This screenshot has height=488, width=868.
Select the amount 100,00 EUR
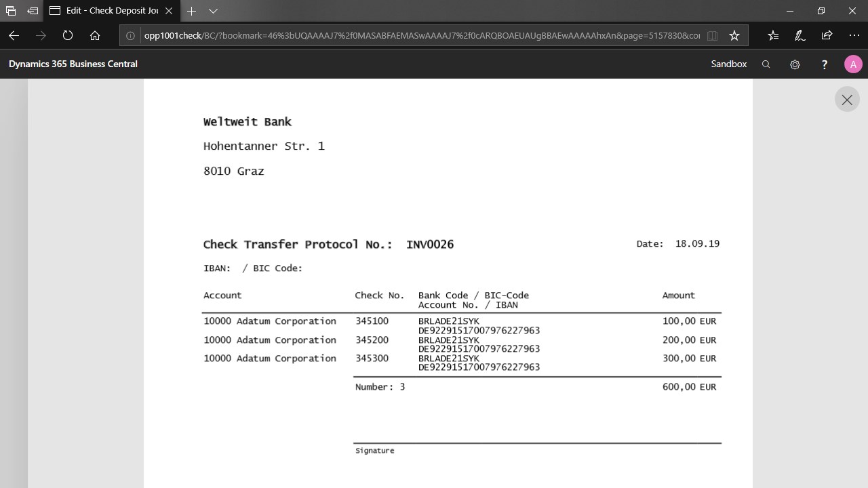pos(689,321)
